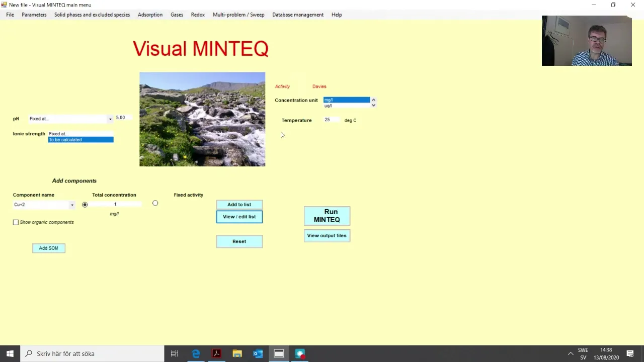Click the View / edit list button
The height and width of the screenshot is (362, 644).
coord(239,217)
